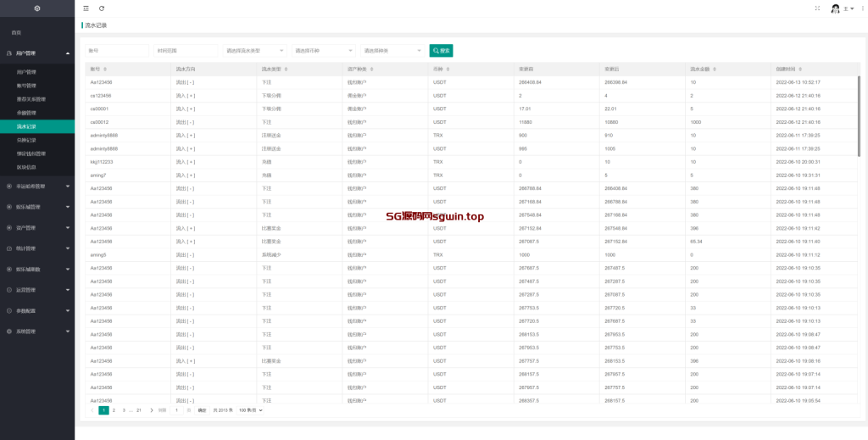Click the green 搜索 button
This screenshot has width=868, height=440.
click(x=441, y=51)
